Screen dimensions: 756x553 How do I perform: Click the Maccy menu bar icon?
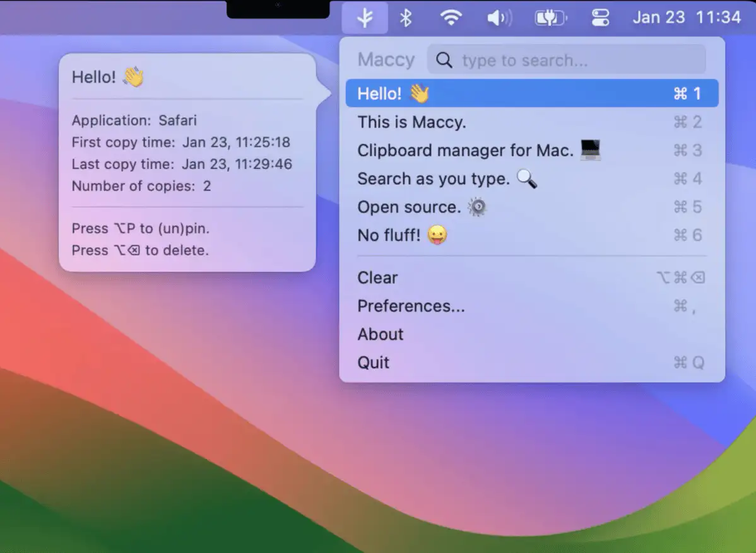365,18
